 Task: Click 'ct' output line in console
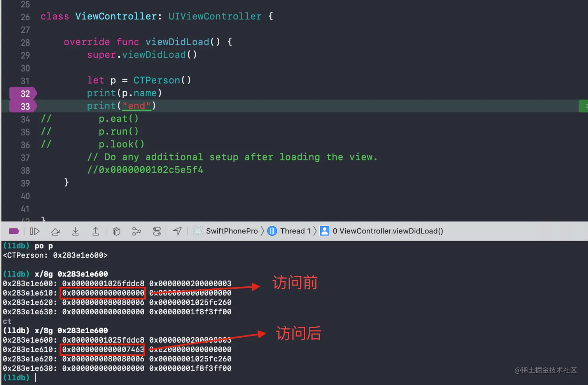pyautogui.click(x=7, y=321)
